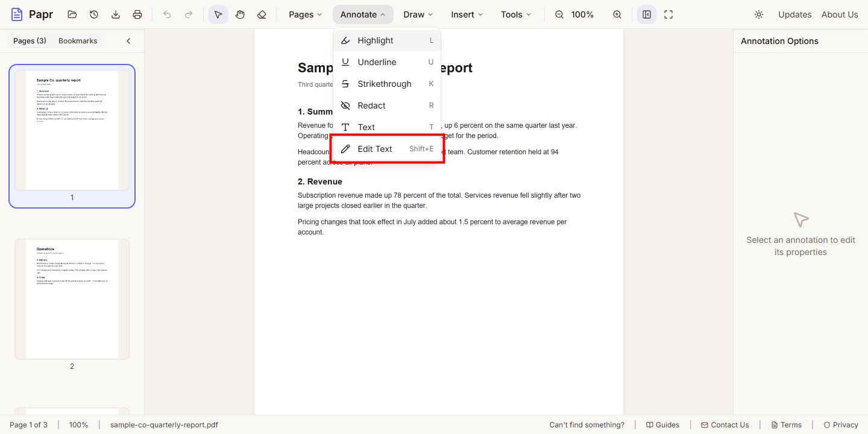Open the About Us page

pos(840,14)
